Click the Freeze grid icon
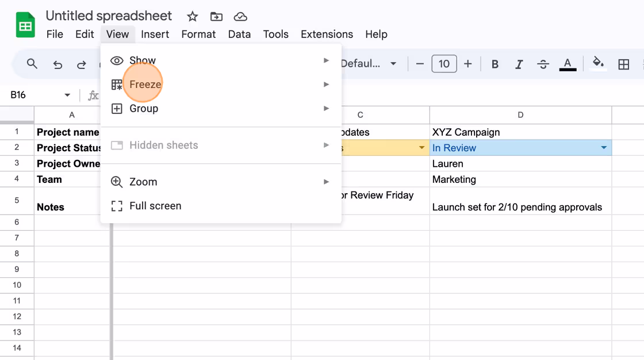Screen dimensions: 644x360 coord(117,84)
